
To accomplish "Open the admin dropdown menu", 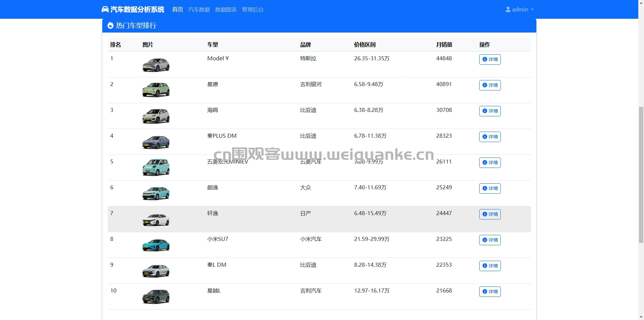I will 520,9.
